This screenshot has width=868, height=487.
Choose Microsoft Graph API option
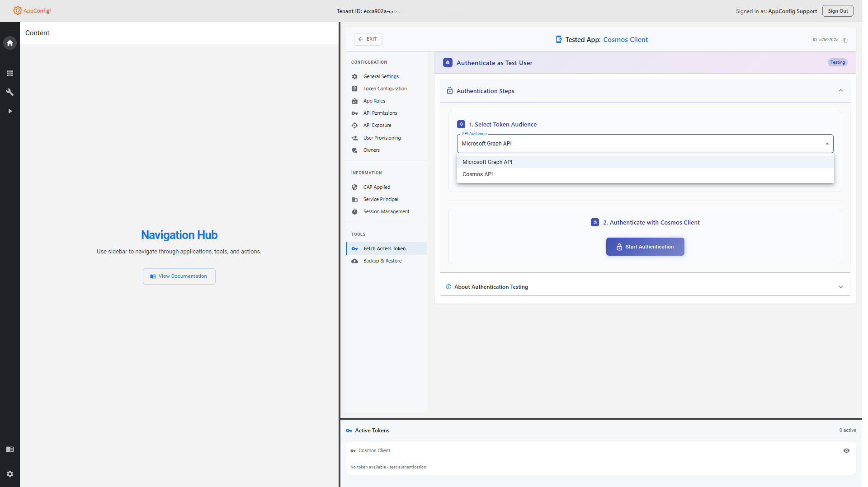[646, 162]
